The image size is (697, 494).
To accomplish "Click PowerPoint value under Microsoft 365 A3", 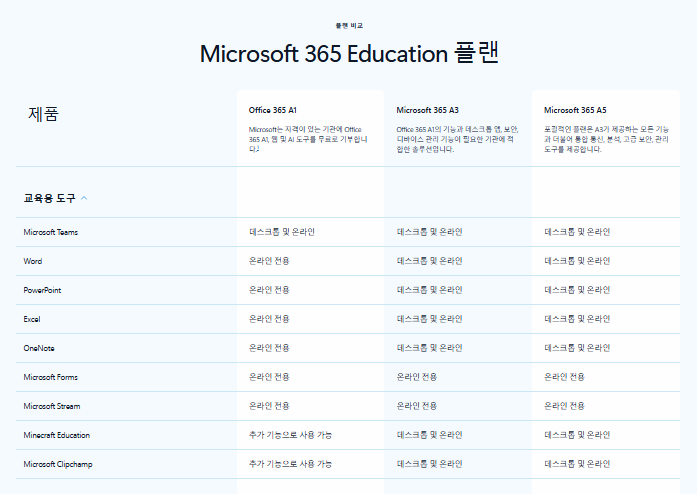I will pos(429,290).
